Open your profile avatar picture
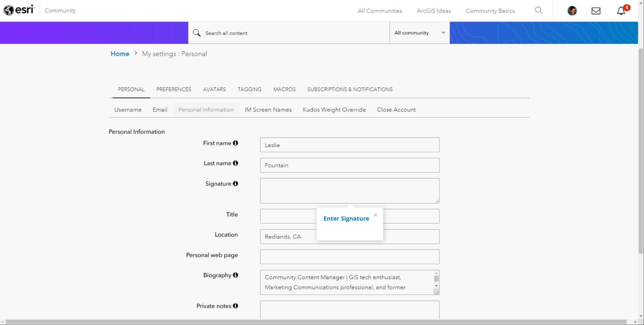The width and height of the screenshot is (644, 325). [572, 11]
